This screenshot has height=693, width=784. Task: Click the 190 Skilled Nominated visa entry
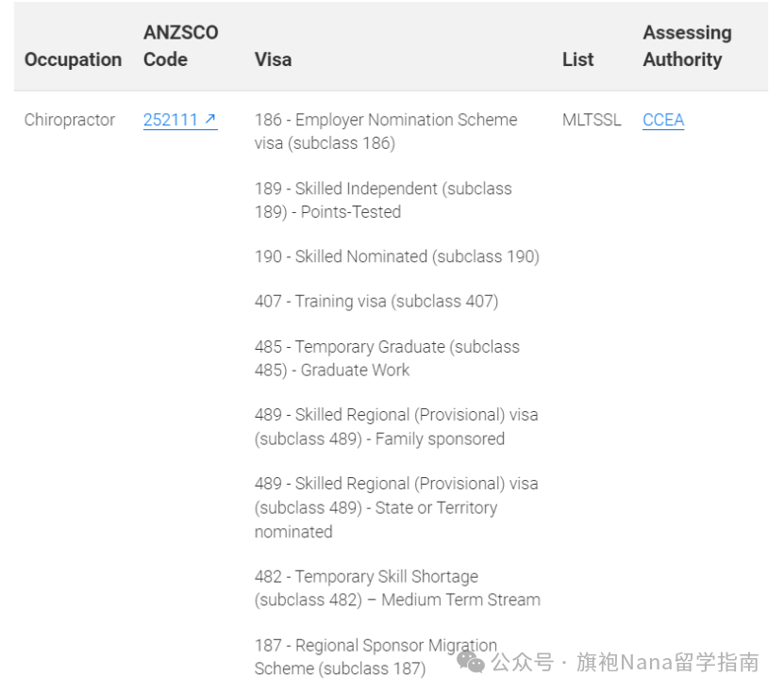point(397,256)
